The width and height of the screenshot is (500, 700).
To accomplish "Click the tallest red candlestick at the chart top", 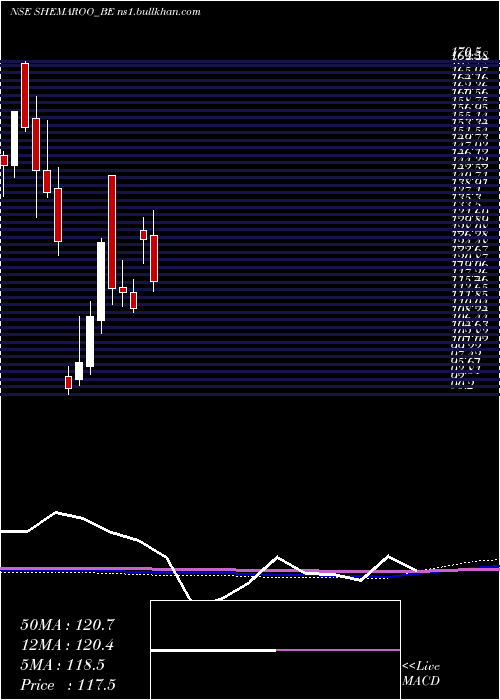I will (25, 96).
